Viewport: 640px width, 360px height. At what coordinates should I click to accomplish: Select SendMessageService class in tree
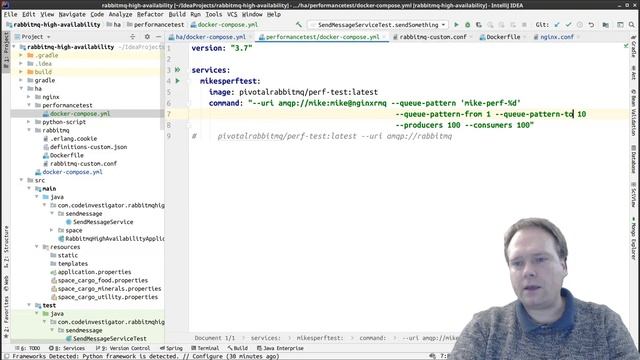103,222
